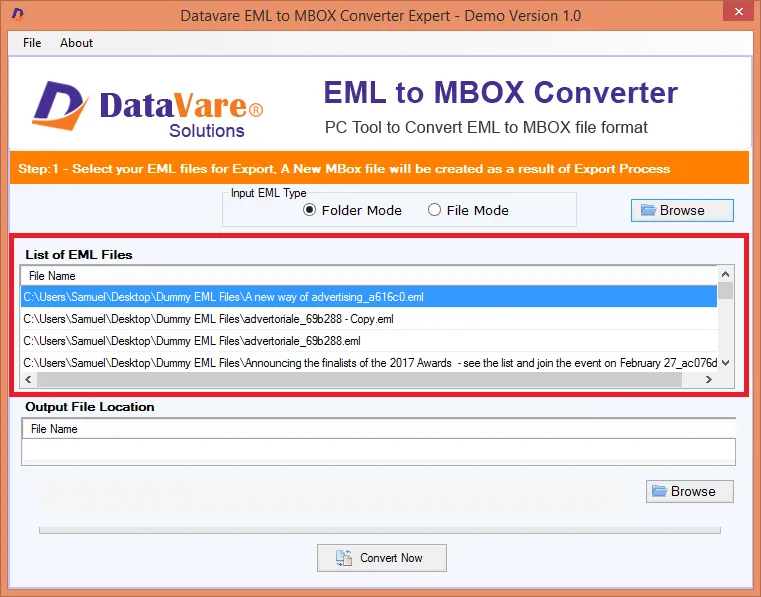This screenshot has width=761, height=597.
Task: Select row 'Announcing the finalists of the 2017 Awards'
Action: point(369,363)
